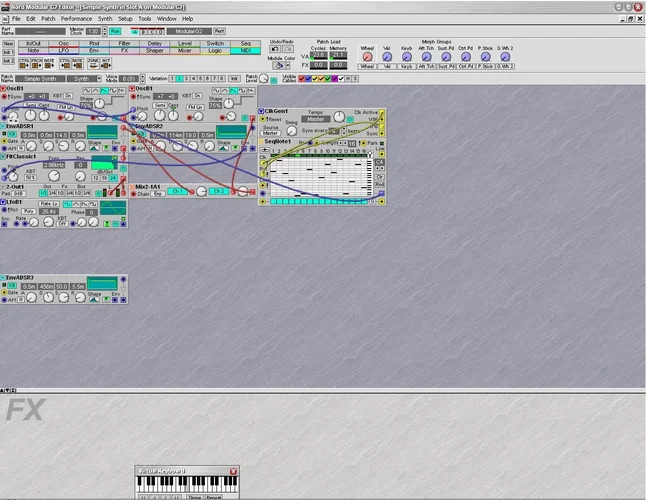Click the Undo icon
This screenshot has width=646, height=500.
(x=275, y=49)
